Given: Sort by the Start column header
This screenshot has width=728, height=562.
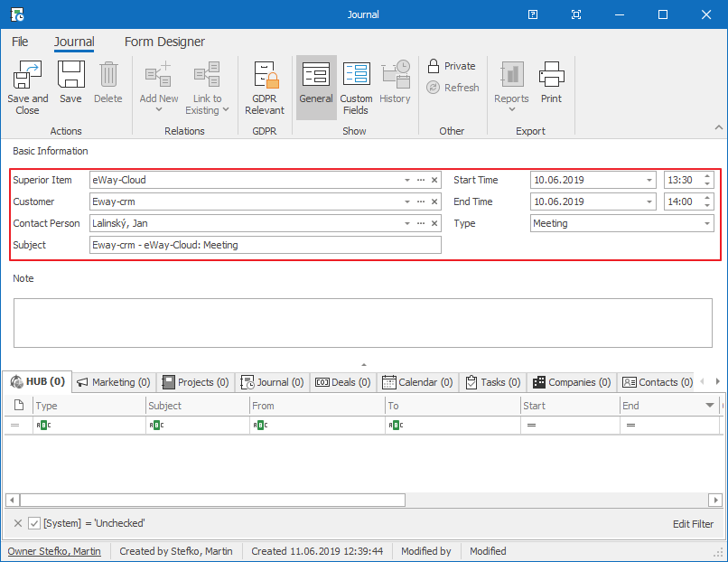Looking at the screenshot, I should point(570,406).
